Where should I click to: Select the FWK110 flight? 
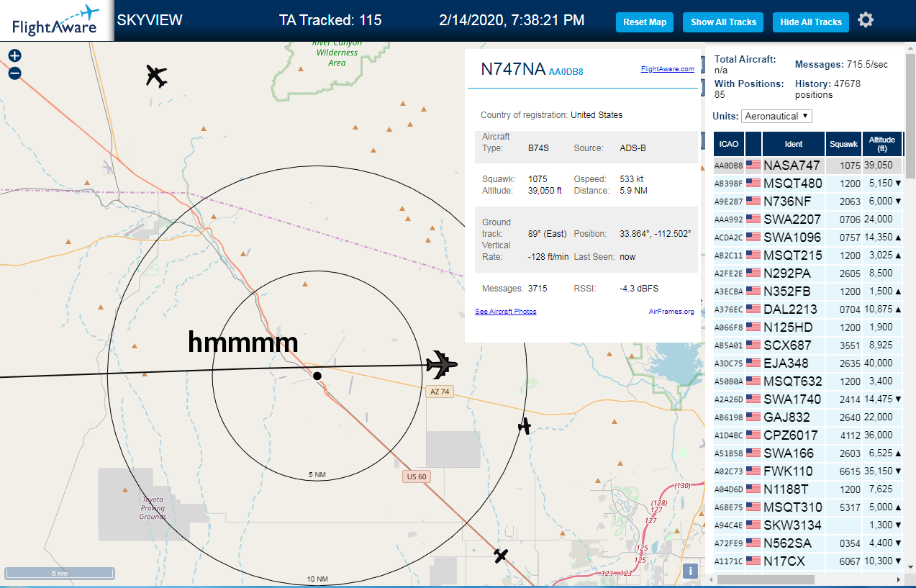pos(807,471)
